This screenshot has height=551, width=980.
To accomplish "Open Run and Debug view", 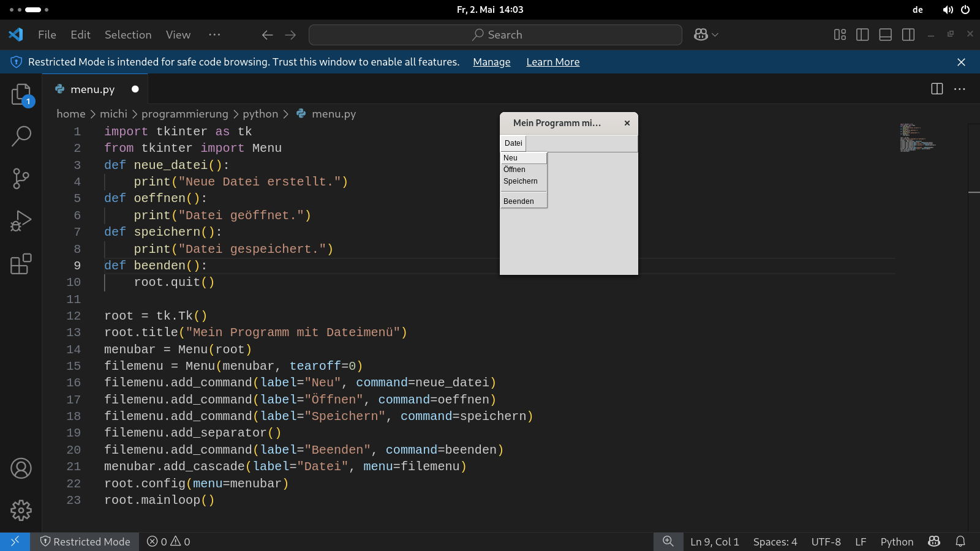I will (21, 221).
